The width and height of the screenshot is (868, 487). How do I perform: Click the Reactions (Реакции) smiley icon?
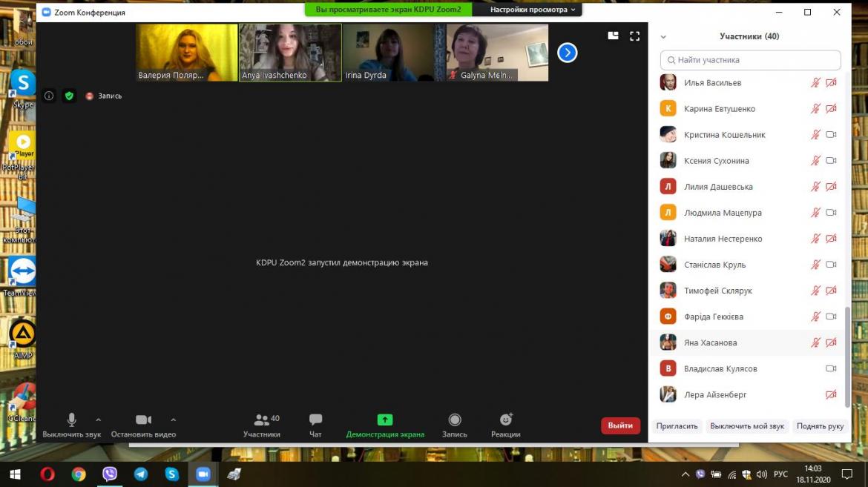[x=506, y=420]
